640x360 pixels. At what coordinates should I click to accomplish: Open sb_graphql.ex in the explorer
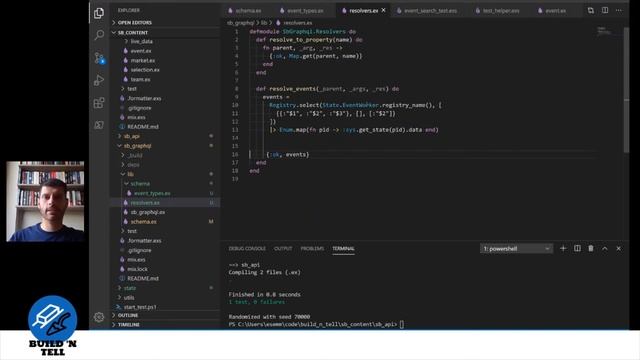(148, 212)
